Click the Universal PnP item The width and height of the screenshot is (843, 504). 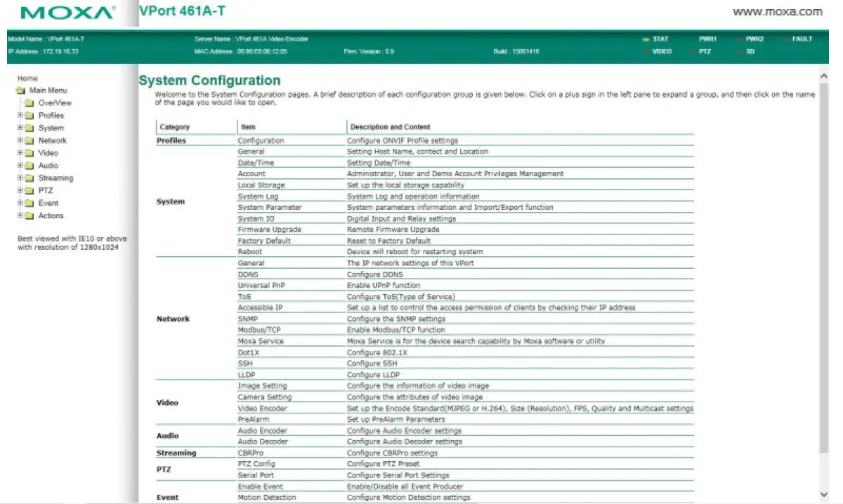261,286
